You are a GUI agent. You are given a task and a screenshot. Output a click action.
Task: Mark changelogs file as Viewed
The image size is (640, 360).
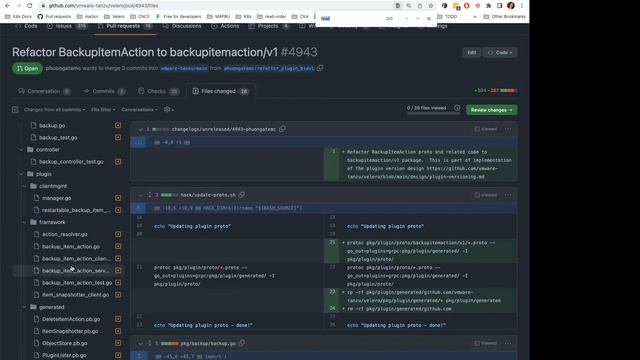tap(486, 129)
